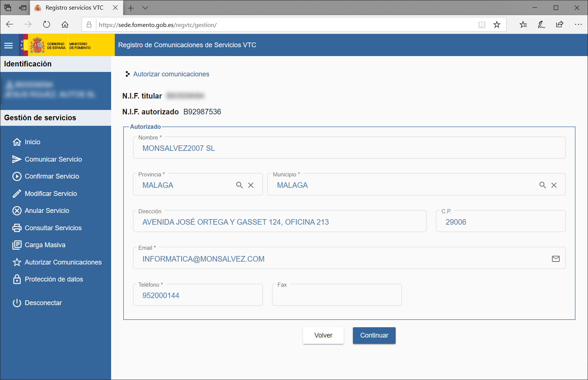Click the tabs you've set aside icon

click(8, 8)
